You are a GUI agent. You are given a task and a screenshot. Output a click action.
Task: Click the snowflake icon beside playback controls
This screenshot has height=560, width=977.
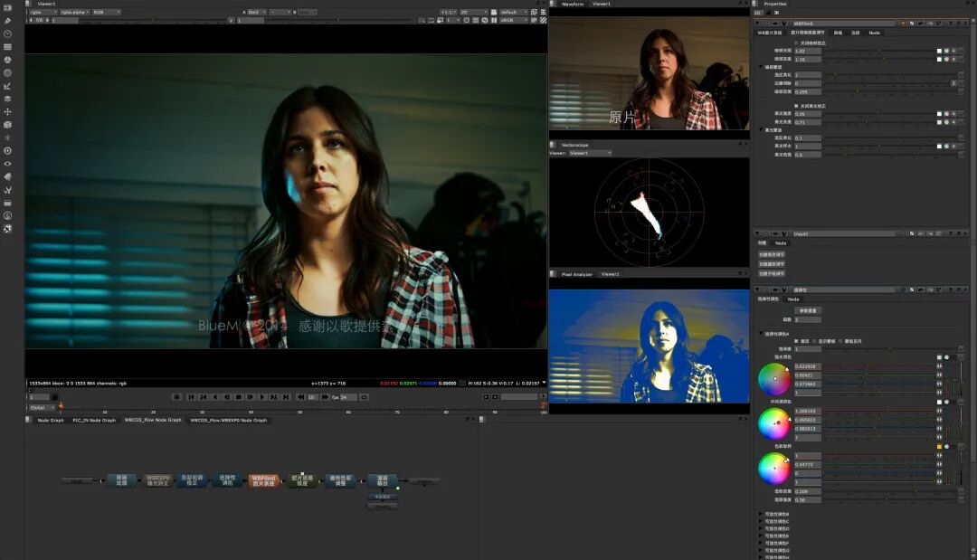point(176,396)
